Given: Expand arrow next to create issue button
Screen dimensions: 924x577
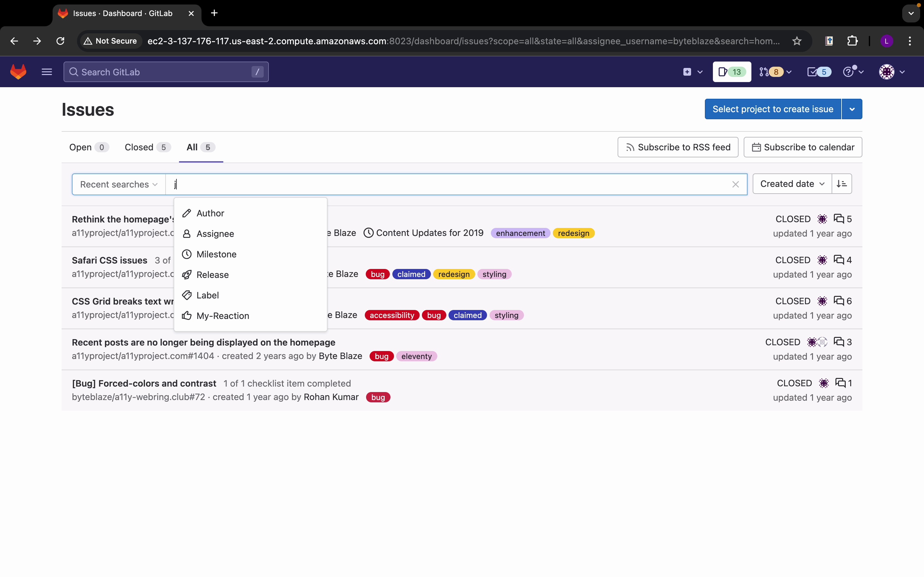Looking at the screenshot, I should tap(852, 109).
